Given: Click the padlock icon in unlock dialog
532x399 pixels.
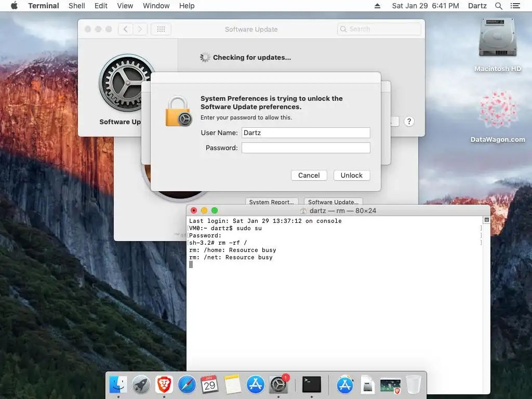Looking at the screenshot, I should point(179,111).
